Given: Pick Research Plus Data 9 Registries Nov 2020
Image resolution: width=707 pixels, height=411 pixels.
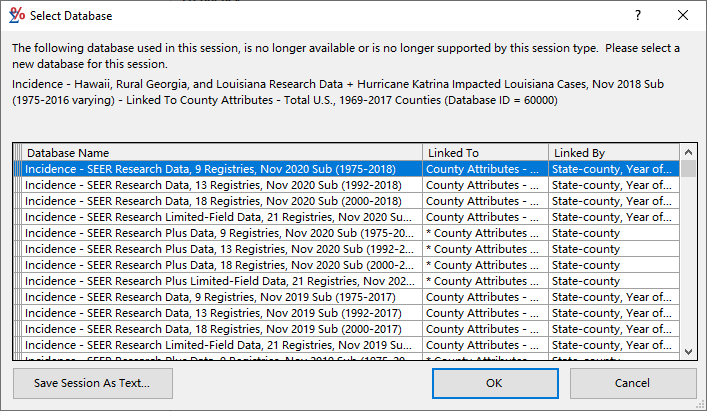Looking at the screenshot, I should 218,233.
